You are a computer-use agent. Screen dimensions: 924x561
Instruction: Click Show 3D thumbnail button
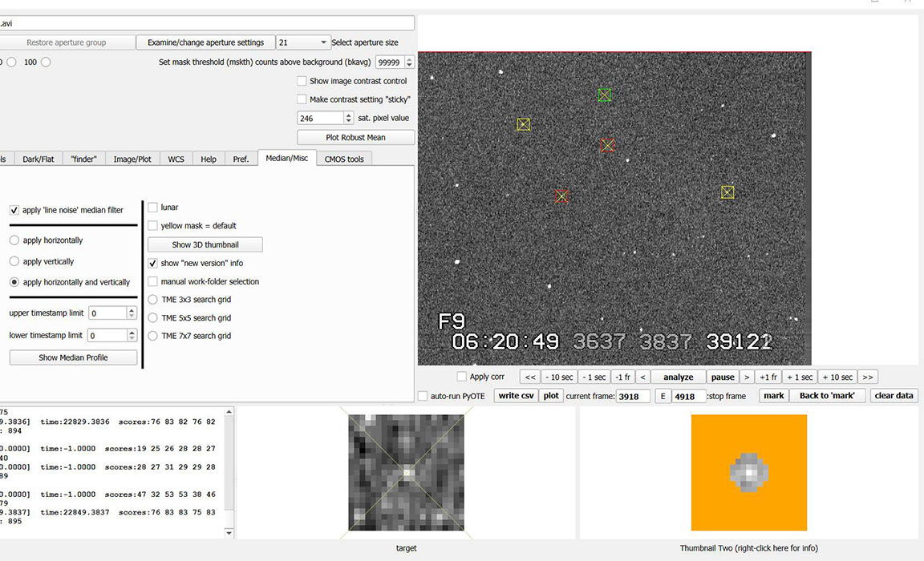point(205,244)
